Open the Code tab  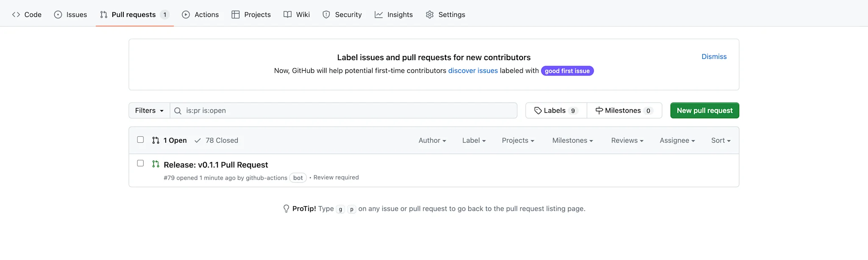pyautogui.click(x=27, y=14)
